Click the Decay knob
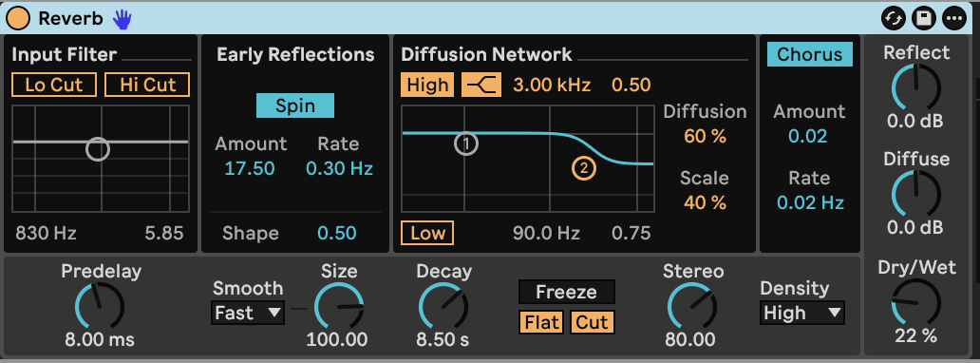Image resolution: width=980 pixels, height=363 pixels. (x=443, y=307)
